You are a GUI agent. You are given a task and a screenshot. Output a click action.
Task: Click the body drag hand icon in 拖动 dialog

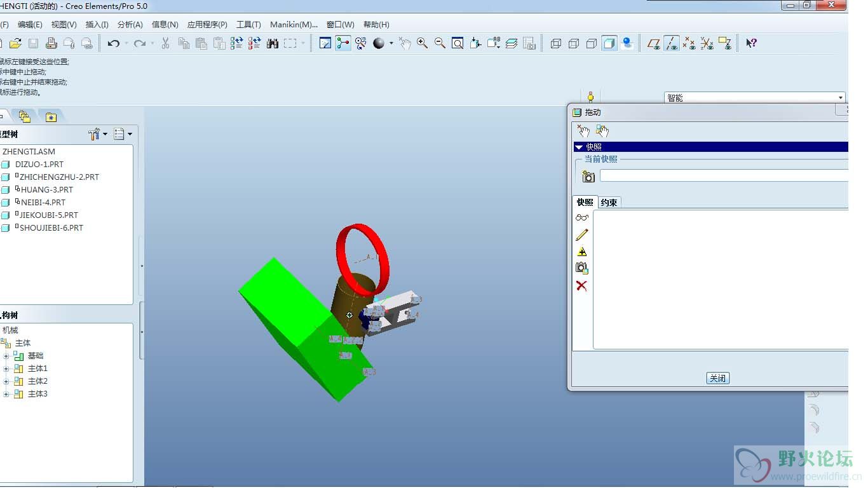(602, 131)
